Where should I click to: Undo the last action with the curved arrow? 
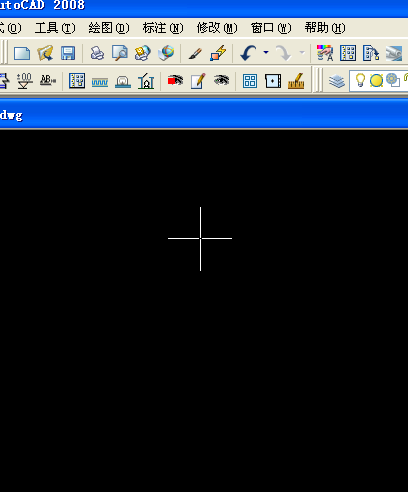point(248,53)
